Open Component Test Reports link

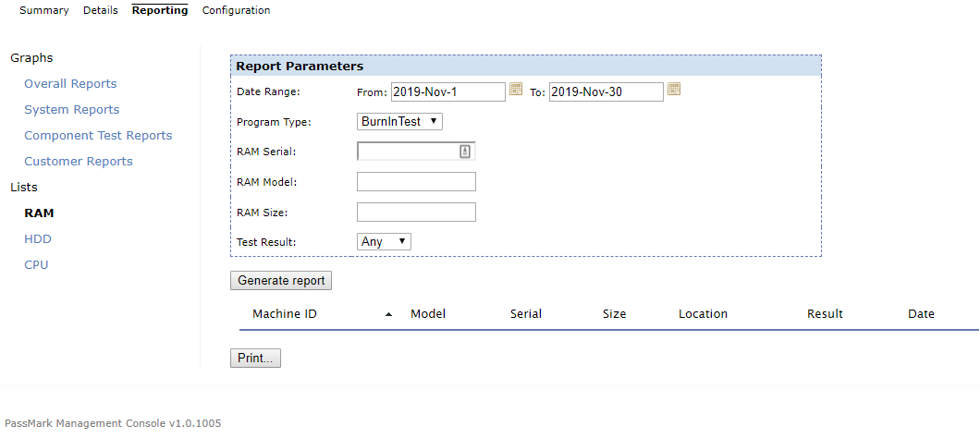point(98,136)
